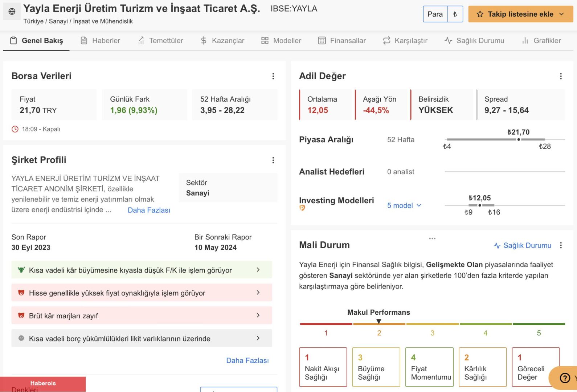Open the Modeller tab

click(x=281, y=41)
